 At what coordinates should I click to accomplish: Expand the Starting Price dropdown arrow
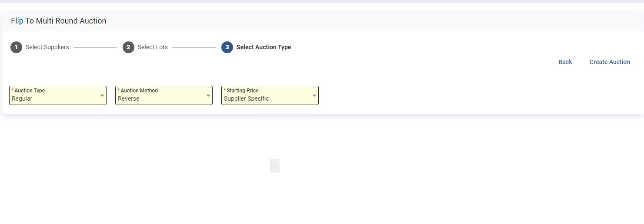pyautogui.click(x=314, y=95)
